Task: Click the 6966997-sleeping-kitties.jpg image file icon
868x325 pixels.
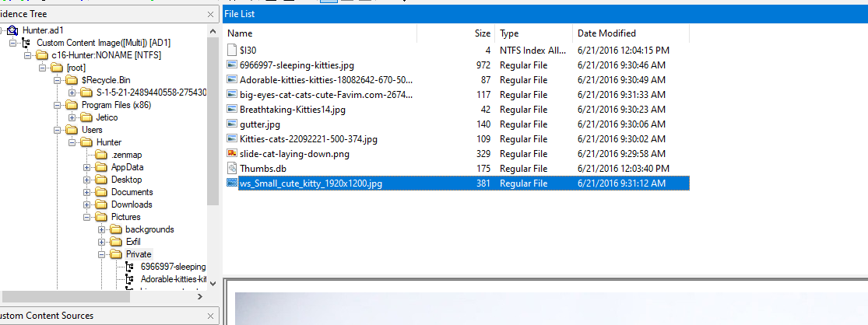Action: pos(232,65)
